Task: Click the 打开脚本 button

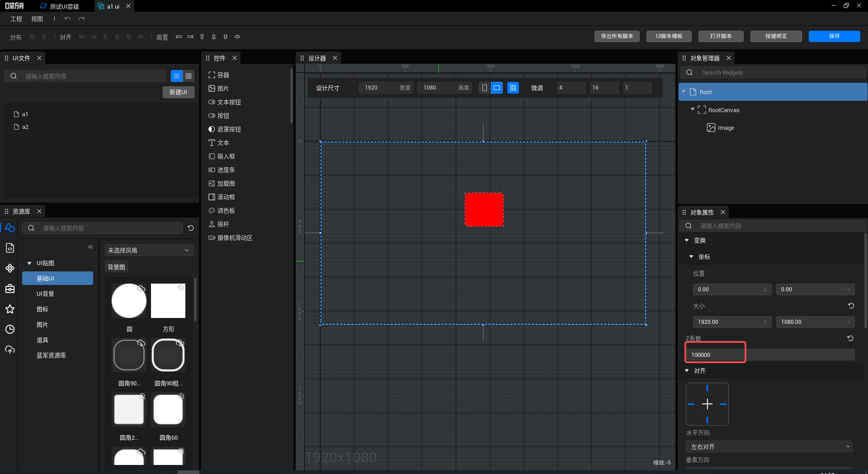Action: [x=721, y=36]
